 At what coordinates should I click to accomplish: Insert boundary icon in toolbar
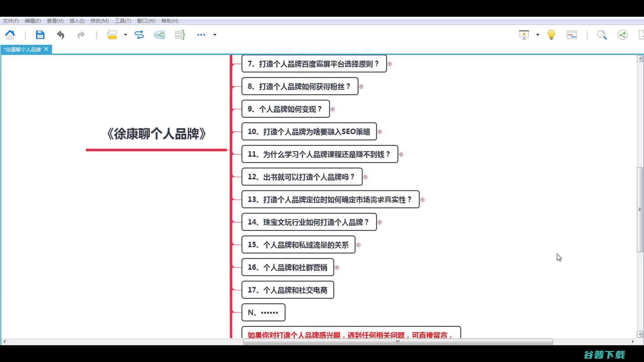pyautogui.click(x=160, y=35)
